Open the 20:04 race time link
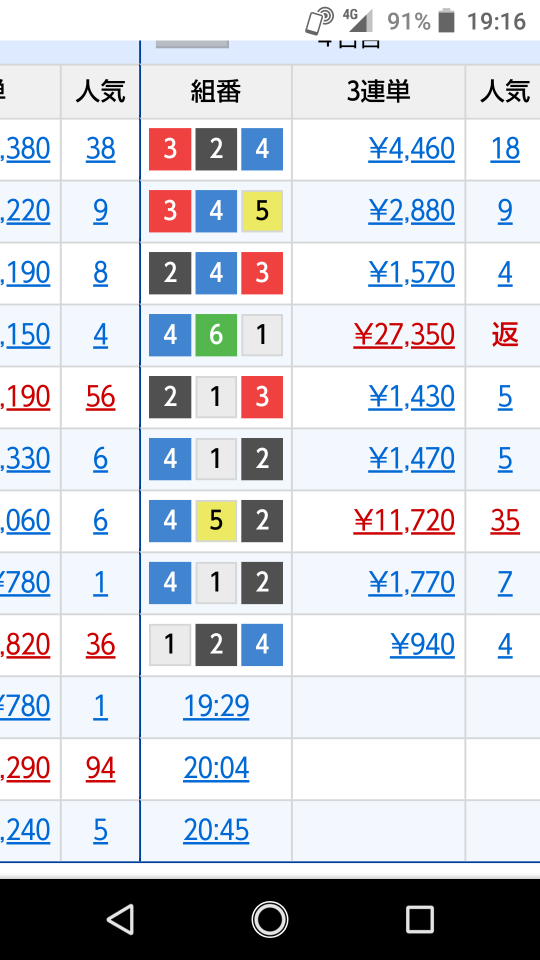Image resolution: width=540 pixels, height=960 pixels. point(216,768)
